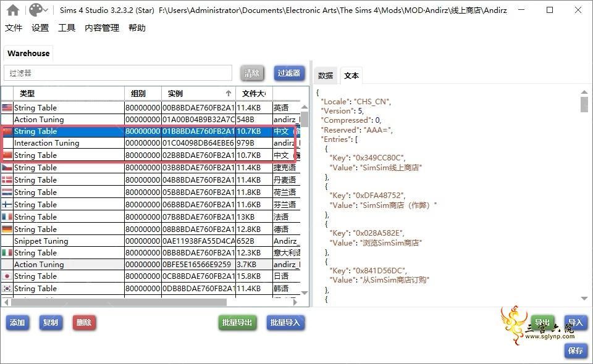
Task: Select the Czech flag String Table row
Action: point(151,167)
